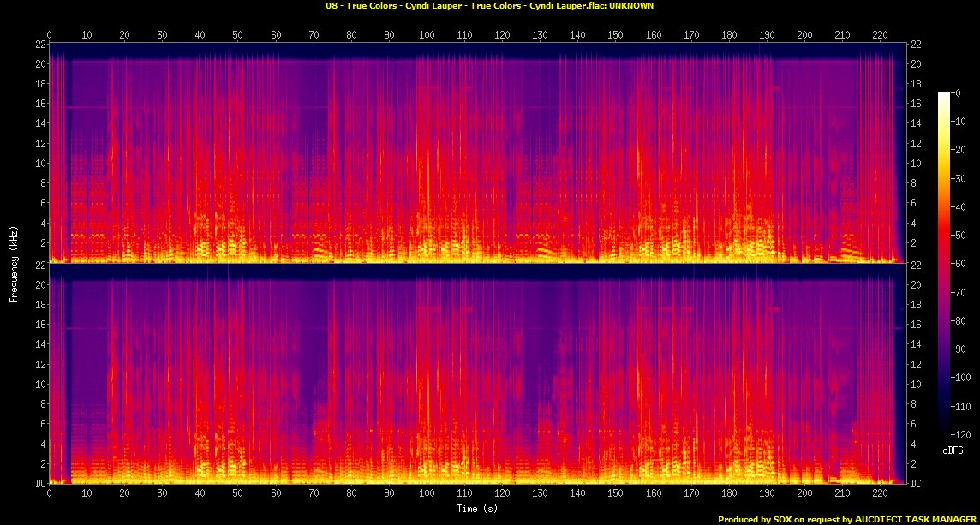
Task: Click the 0 second mark on bottom time axis
Action: pyautogui.click(x=50, y=493)
